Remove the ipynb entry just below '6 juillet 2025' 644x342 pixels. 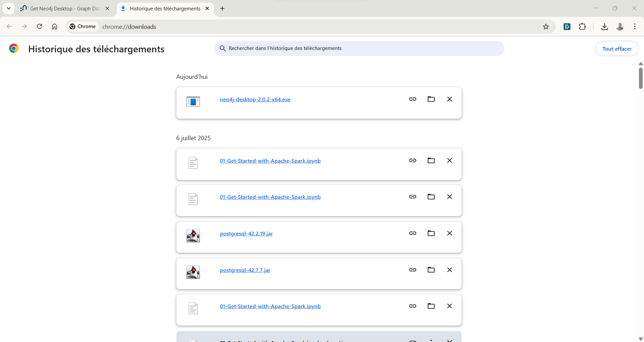tap(449, 160)
